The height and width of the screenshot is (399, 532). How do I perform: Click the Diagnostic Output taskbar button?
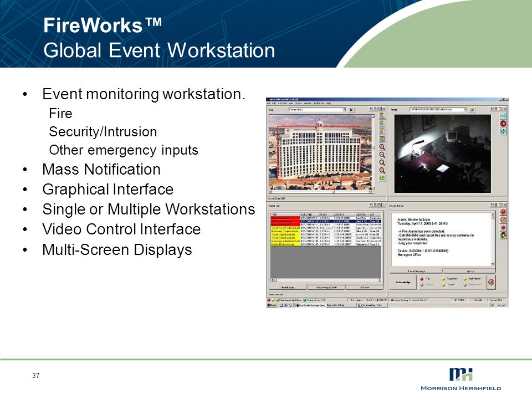(x=340, y=305)
